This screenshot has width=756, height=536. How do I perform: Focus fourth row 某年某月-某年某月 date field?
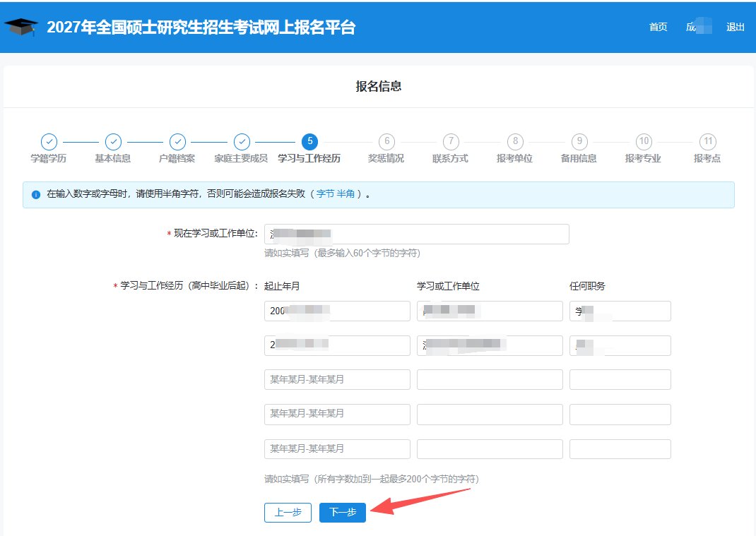pyautogui.click(x=337, y=415)
